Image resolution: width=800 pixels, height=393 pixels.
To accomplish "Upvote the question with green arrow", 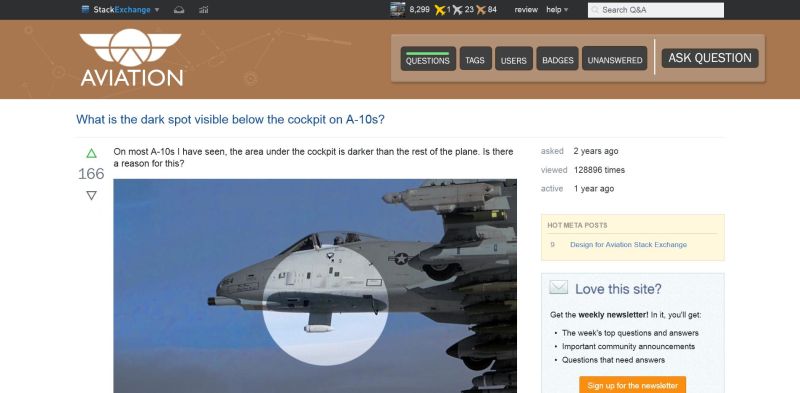I will click(91, 153).
